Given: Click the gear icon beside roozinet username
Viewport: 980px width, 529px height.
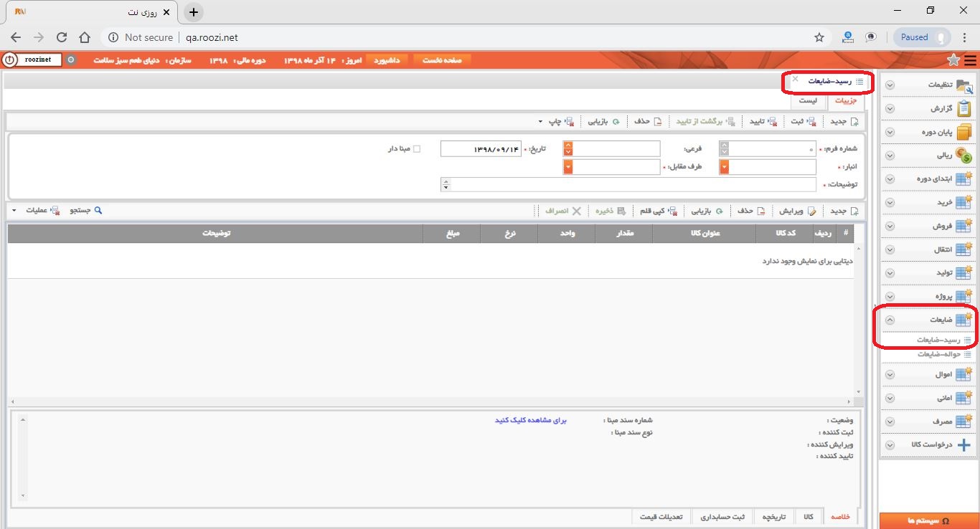Looking at the screenshot, I should [70, 60].
